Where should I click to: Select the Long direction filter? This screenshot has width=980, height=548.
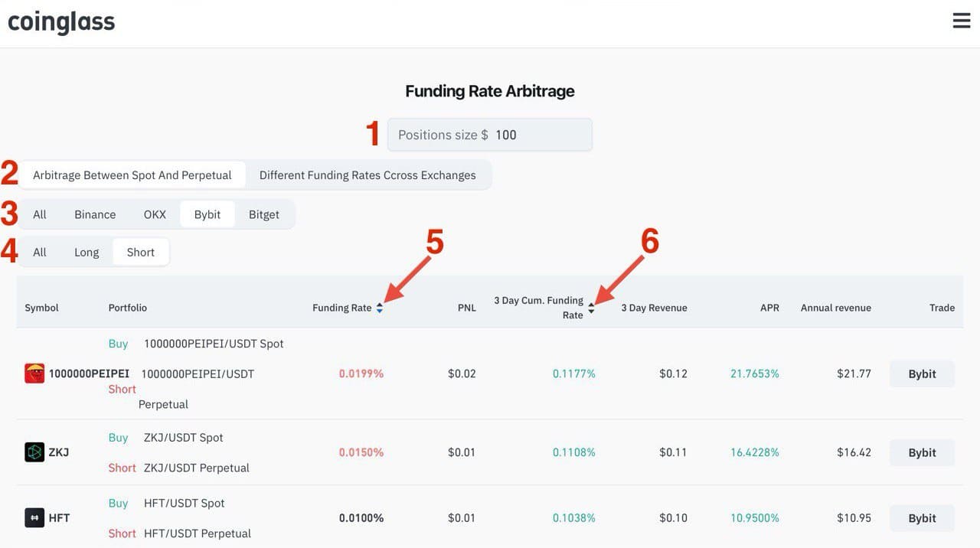[87, 252]
